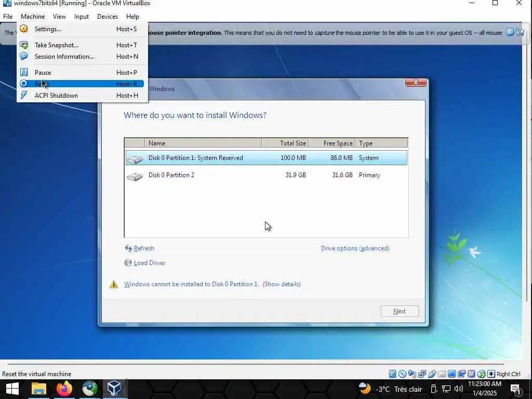
Task: Click the Name column header
Action: 203,143
